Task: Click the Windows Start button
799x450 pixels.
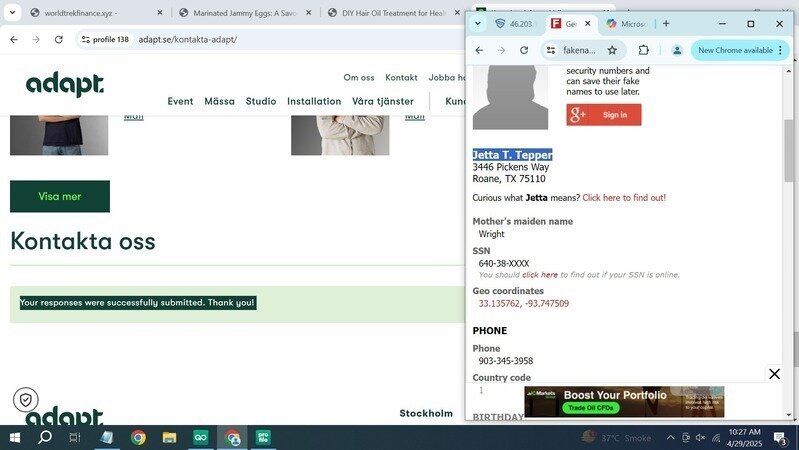Action: pyautogui.click(x=15, y=438)
